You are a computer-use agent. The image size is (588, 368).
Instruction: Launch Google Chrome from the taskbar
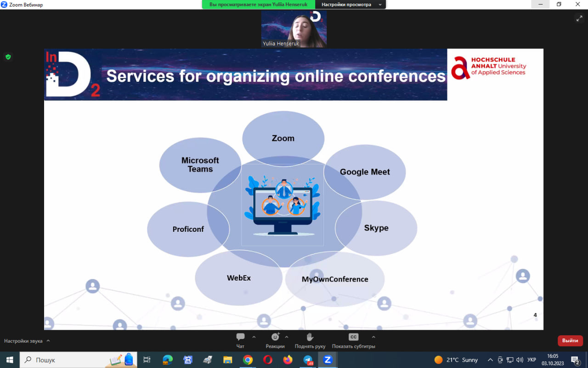[248, 360]
